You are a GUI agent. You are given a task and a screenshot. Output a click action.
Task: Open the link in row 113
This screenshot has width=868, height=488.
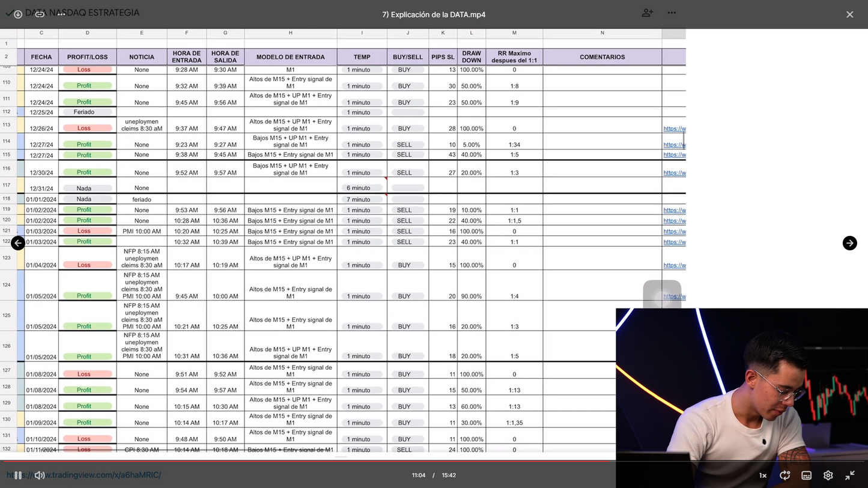674,128
